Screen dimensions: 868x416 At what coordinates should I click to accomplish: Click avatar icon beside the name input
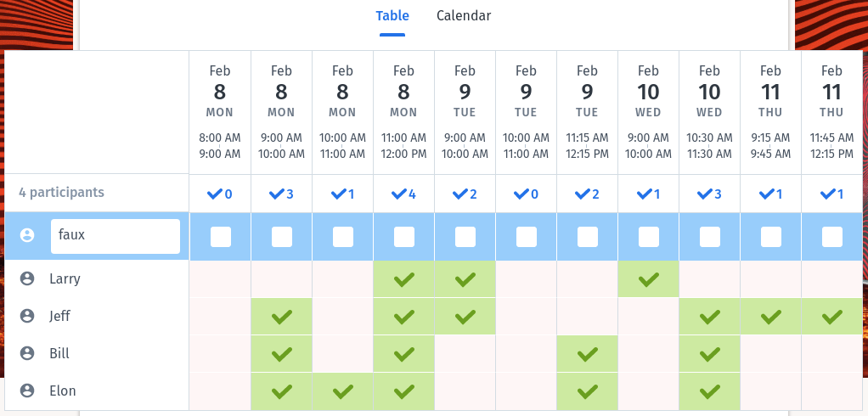(27, 236)
